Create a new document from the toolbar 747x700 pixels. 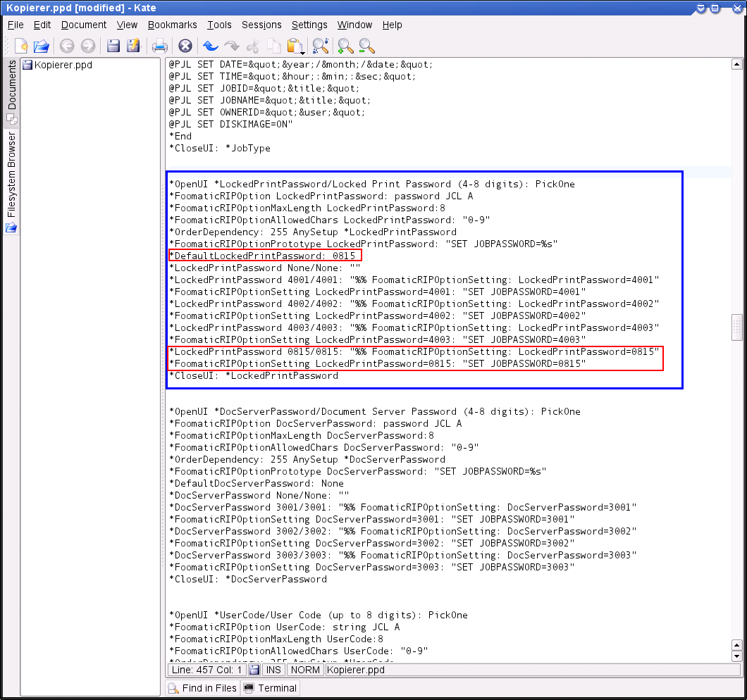[21, 46]
